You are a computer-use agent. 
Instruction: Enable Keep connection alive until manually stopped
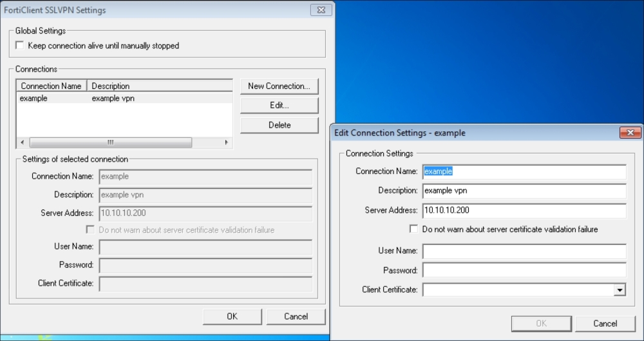pyautogui.click(x=20, y=46)
